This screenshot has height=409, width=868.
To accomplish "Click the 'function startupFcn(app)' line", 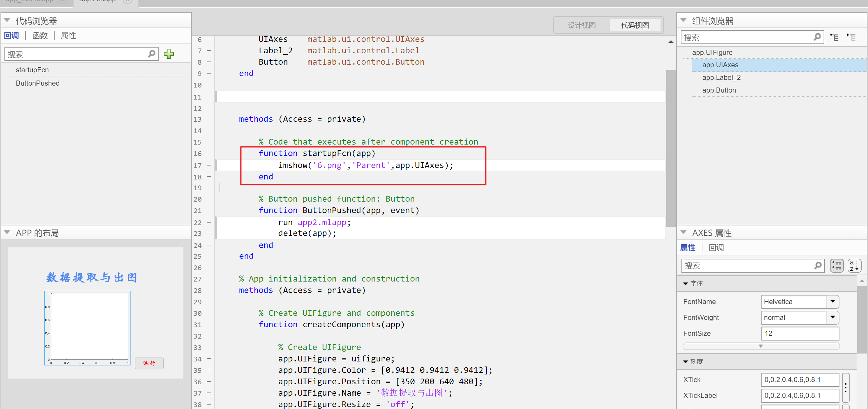I will coord(317,153).
